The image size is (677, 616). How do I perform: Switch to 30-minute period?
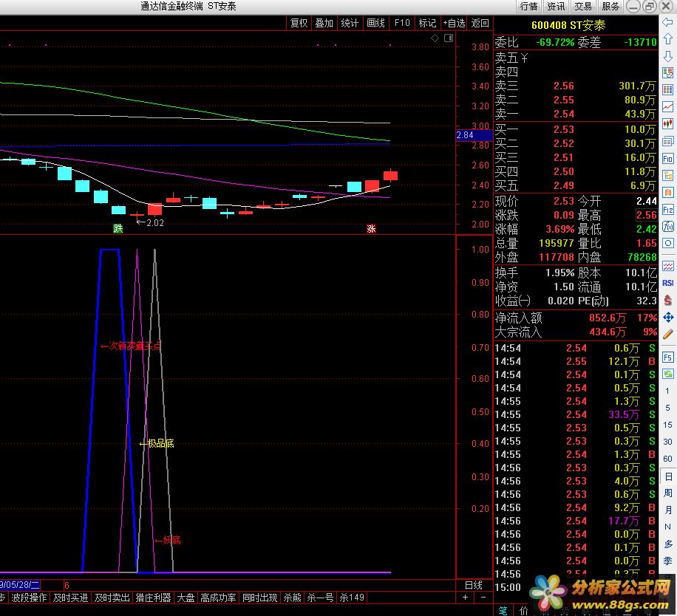click(x=667, y=441)
